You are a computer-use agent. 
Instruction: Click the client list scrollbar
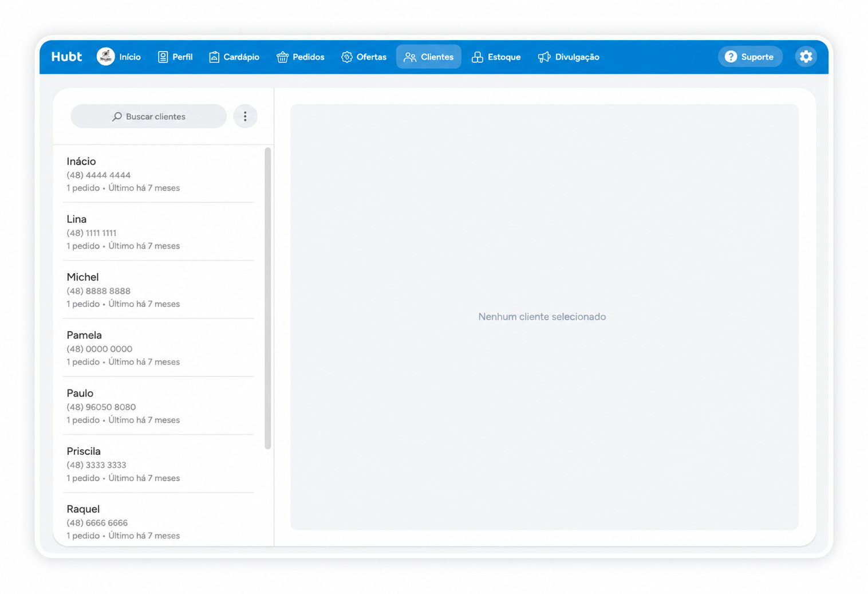point(268,298)
